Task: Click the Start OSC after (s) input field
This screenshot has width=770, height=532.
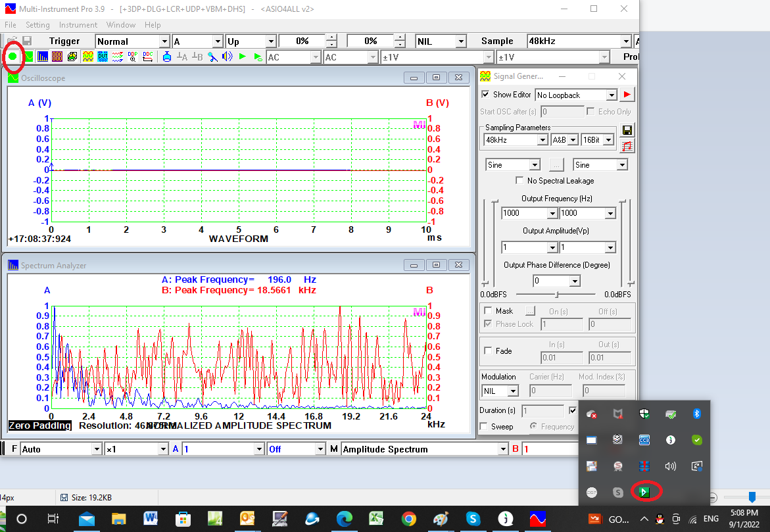Action: pos(562,112)
